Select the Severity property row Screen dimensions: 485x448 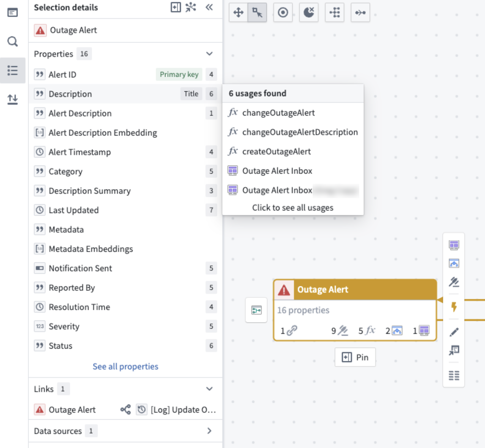click(x=125, y=326)
